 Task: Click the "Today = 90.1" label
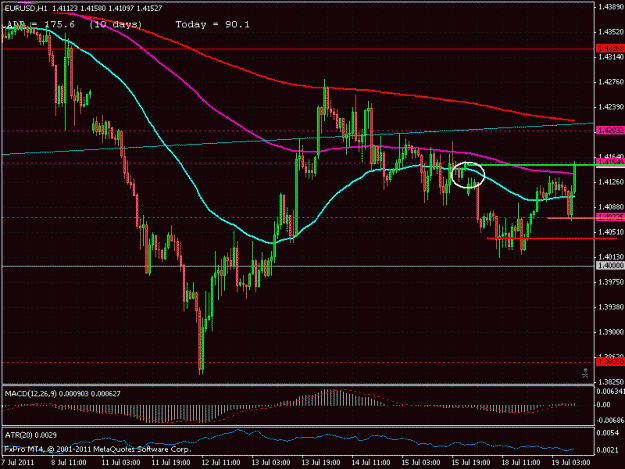click(x=212, y=25)
